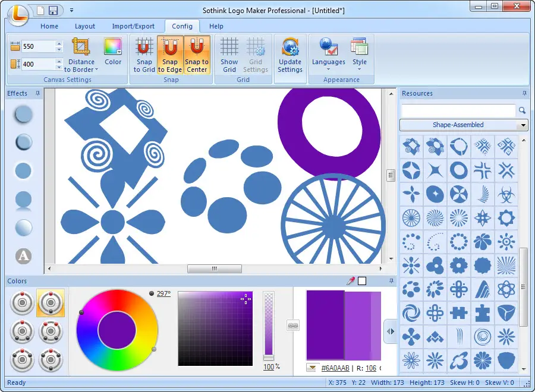The image size is (535, 392).
Task: Disable Snap to Edge
Action: click(170, 55)
